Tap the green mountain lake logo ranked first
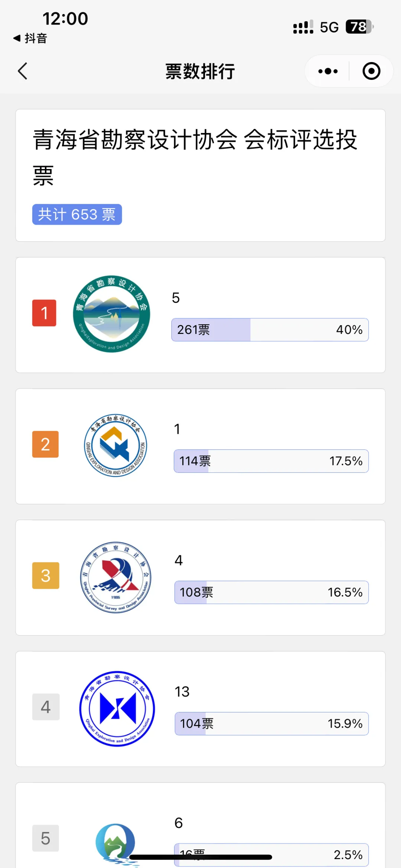This screenshot has height=868, width=401. (x=112, y=314)
